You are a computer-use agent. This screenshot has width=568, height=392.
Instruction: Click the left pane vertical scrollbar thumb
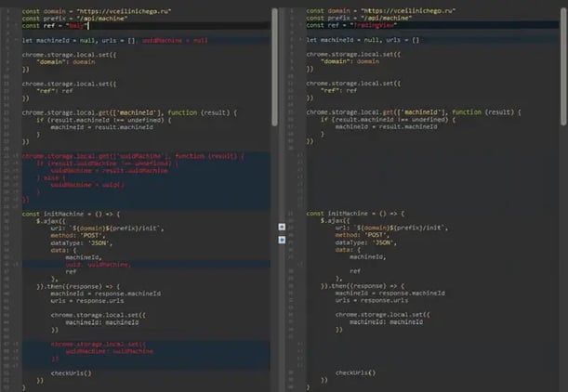click(x=274, y=67)
